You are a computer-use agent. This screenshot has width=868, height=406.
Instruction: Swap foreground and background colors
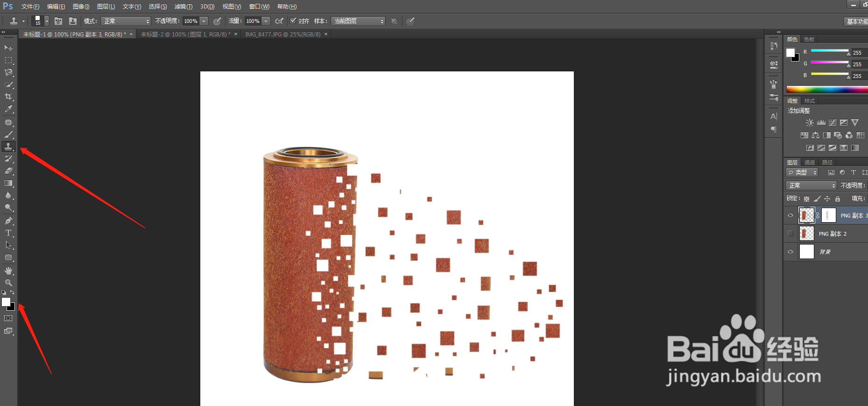[13, 293]
